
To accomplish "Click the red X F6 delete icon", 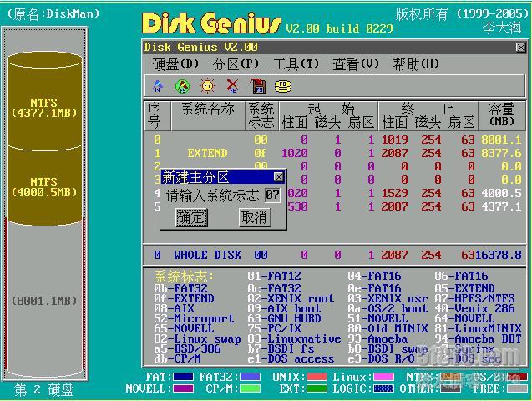I will click(x=233, y=85).
